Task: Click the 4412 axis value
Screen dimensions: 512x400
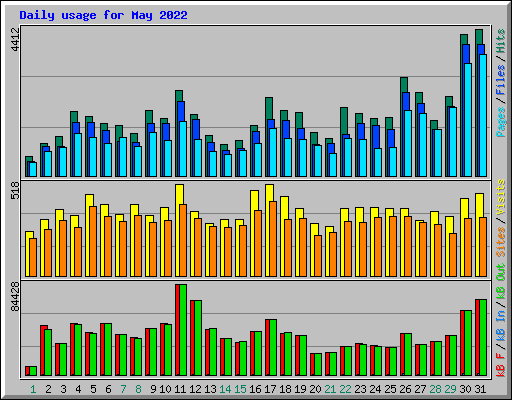Action: (x=15, y=40)
